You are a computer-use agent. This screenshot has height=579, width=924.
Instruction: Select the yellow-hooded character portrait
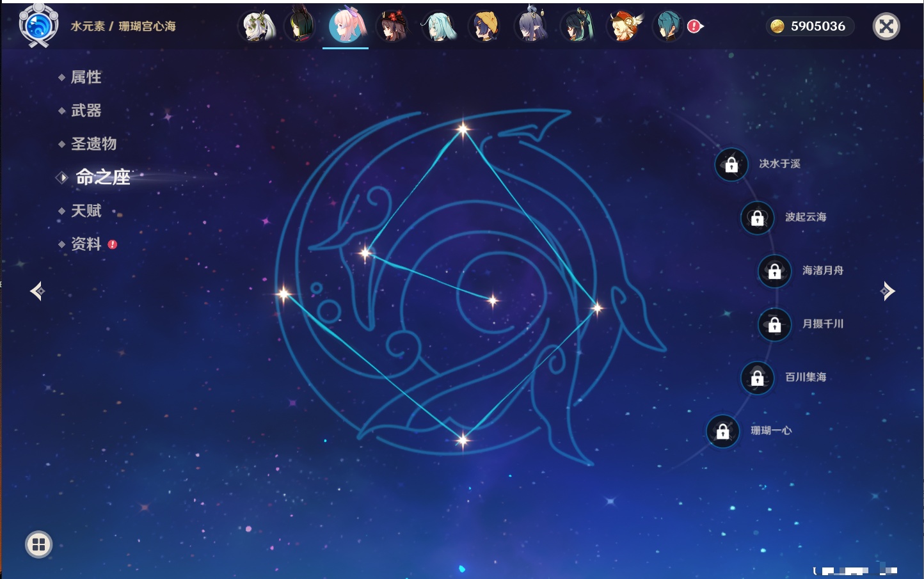click(485, 26)
